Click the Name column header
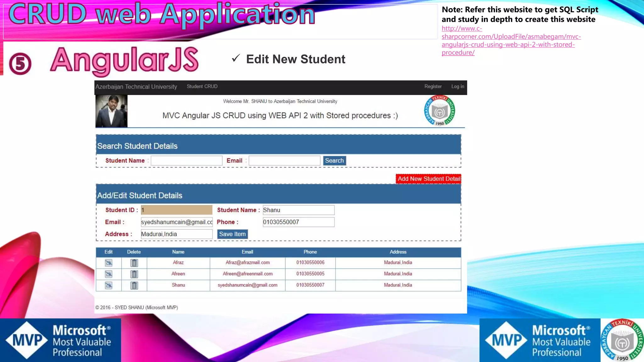Image resolution: width=644 pixels, height=362 pixels. tap(178, 252)
